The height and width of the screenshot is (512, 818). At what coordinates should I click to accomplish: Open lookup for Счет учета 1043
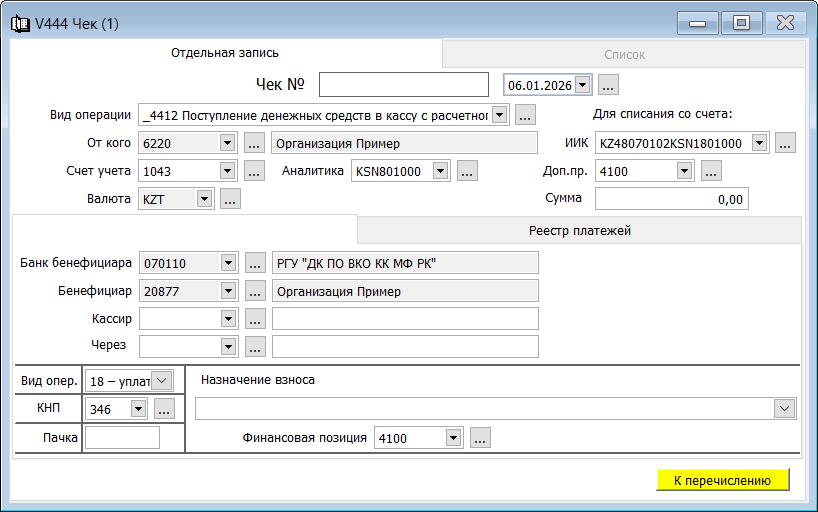click(254, 171)
